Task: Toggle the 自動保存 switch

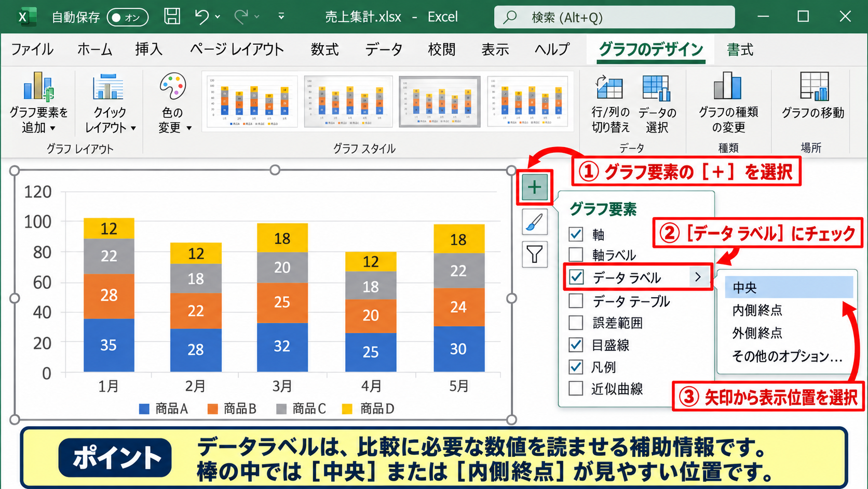Action: (x=127, y=17)
